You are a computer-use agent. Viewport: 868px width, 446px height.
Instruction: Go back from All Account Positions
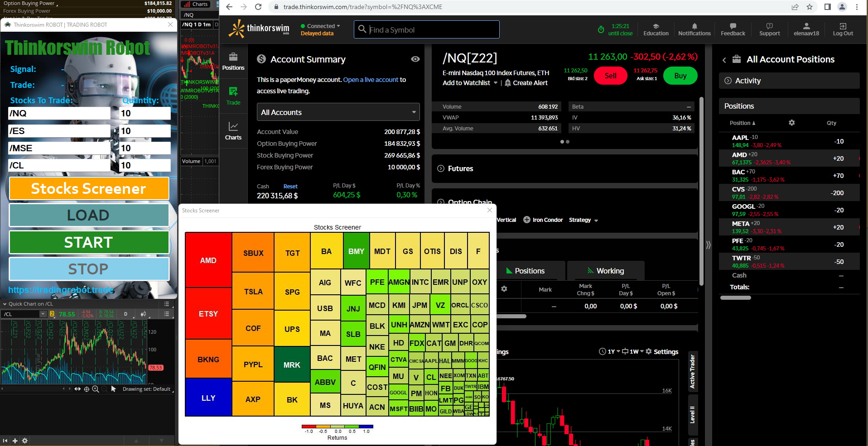point(724,60)
